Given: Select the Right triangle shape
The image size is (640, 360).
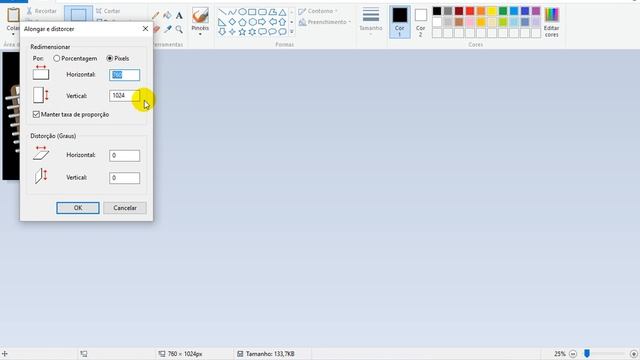Looking at the screenshot, I should coord(222,22).
